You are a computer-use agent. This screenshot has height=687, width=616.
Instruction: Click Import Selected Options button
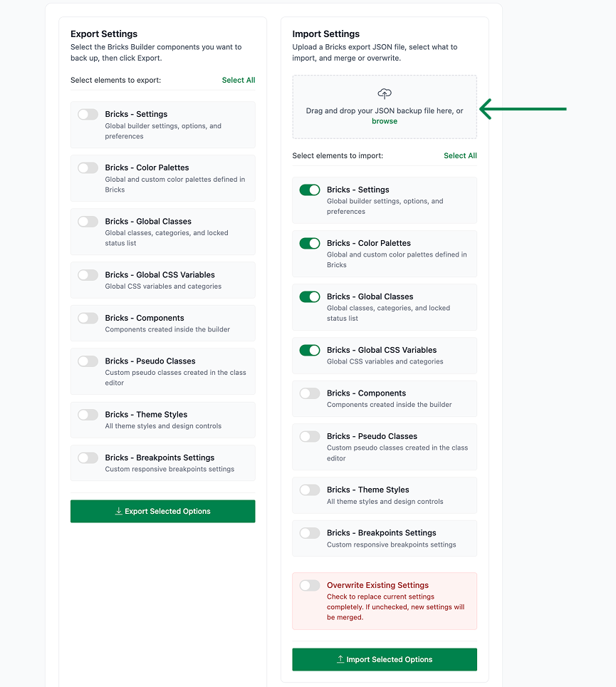coord(385,659)
